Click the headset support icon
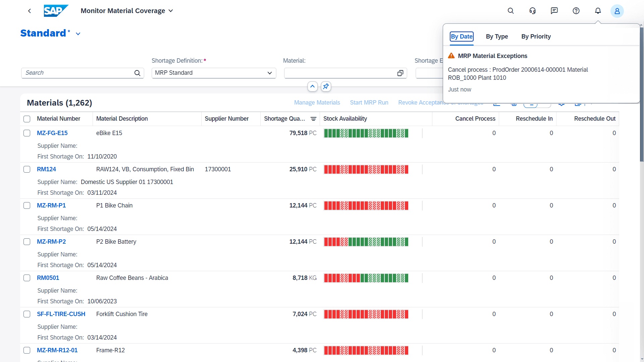The width and height of the screenshot is (644, 362). [x=532, y=11]
